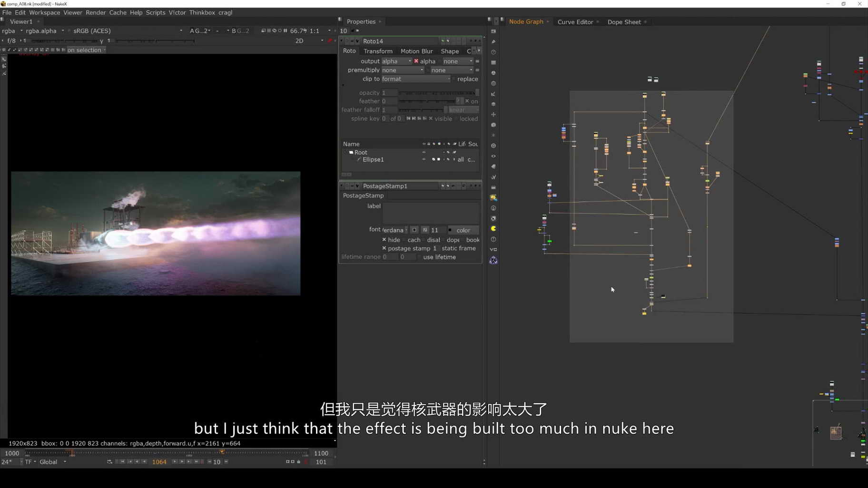Jump to first frame of timeline

[122, 462]
